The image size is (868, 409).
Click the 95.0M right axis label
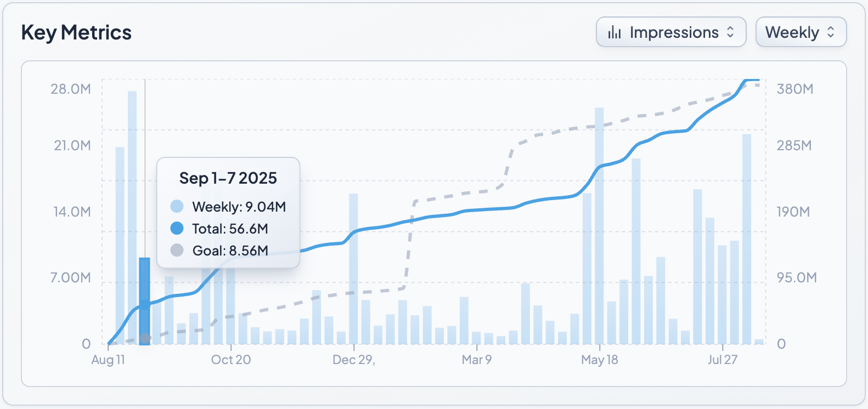pyautogui.click(x=797, y=277)
